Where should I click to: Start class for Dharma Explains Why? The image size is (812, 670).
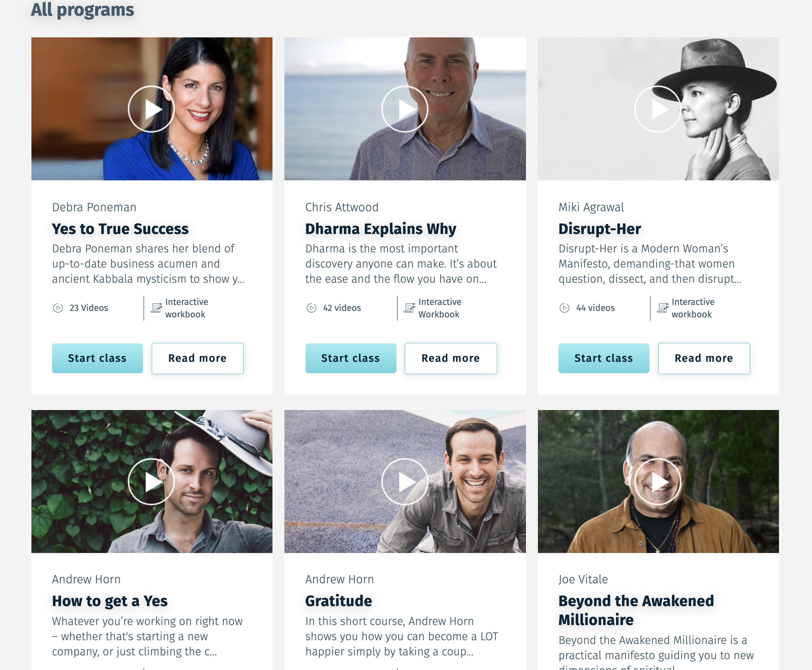350,358
